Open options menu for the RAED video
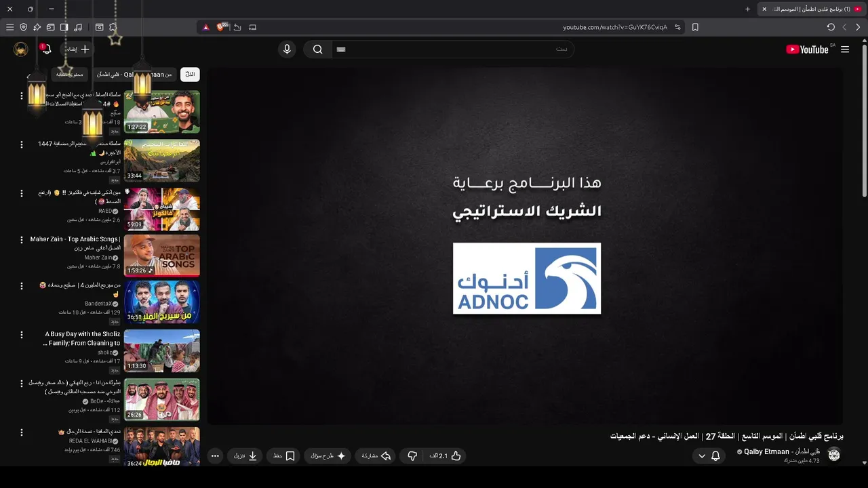868x488 pixels. 22,193
